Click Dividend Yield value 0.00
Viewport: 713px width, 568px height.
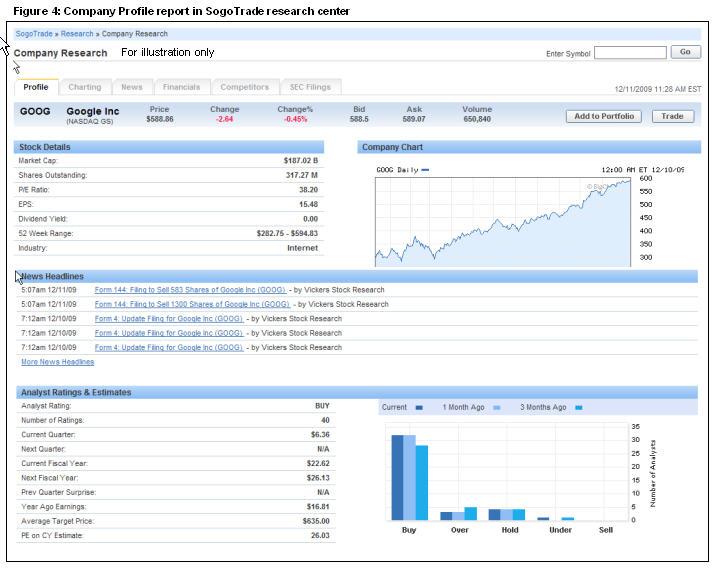[x=311, y=219]
